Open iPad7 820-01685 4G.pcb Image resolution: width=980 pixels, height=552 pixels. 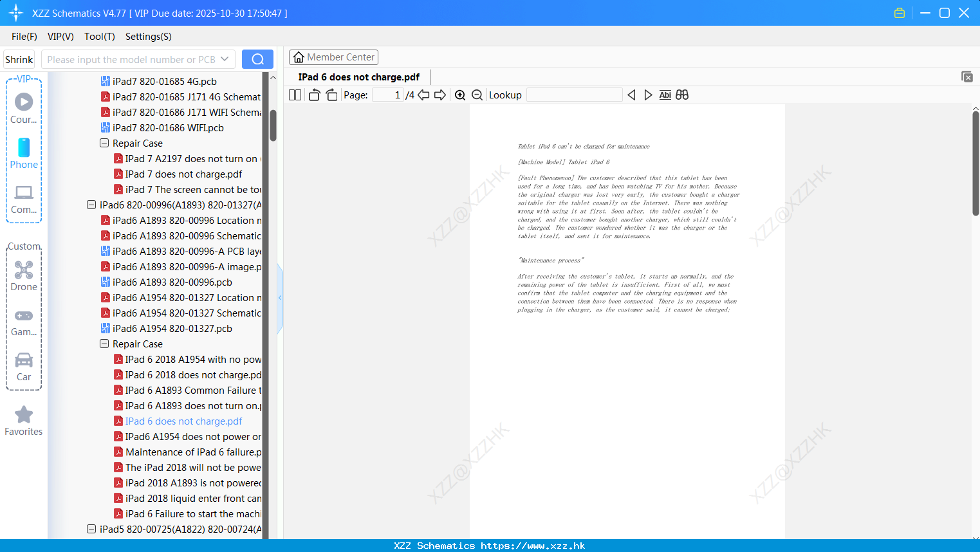click(x=159, y=82)
